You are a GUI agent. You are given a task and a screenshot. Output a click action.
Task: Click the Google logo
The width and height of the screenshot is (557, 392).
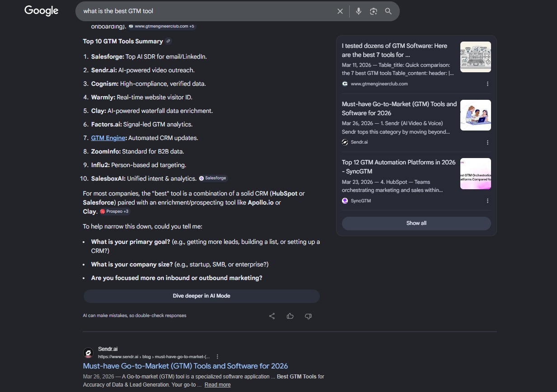coord(41,10)
